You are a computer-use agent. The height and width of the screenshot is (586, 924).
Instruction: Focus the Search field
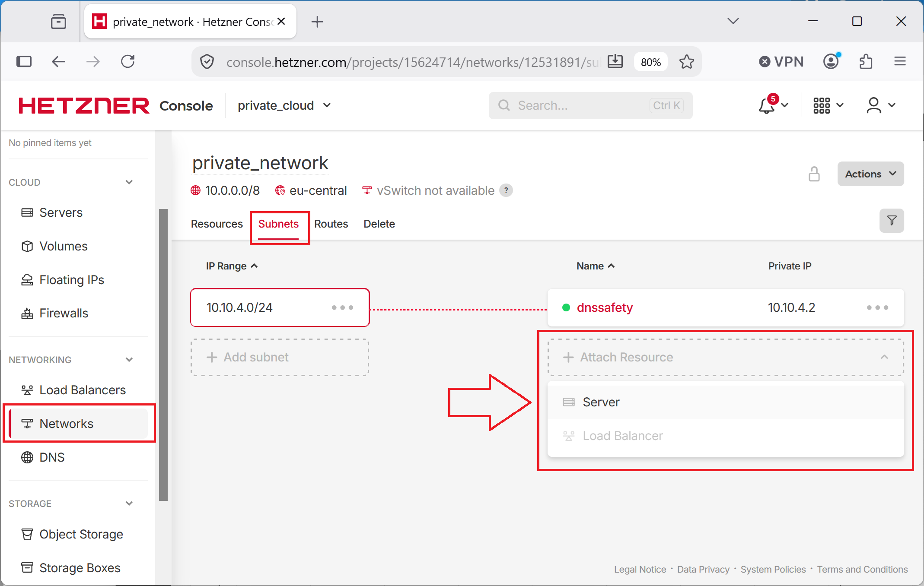click(590, 105)
